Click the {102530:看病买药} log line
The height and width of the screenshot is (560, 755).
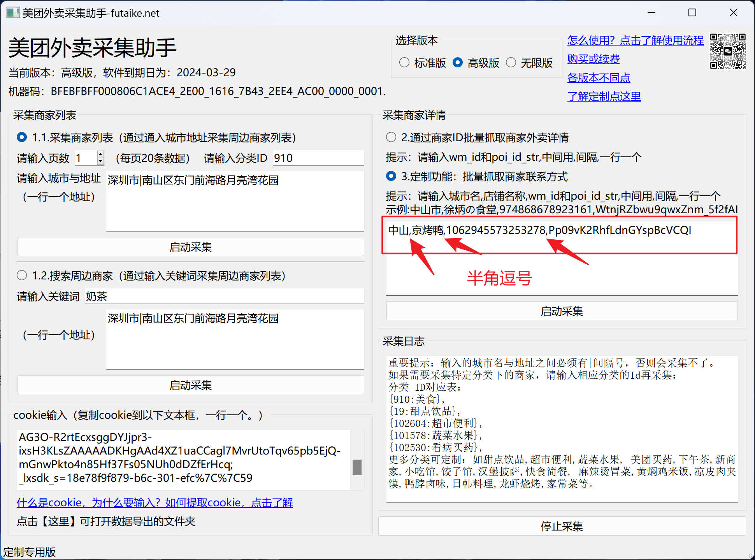(x=435, y=447)
